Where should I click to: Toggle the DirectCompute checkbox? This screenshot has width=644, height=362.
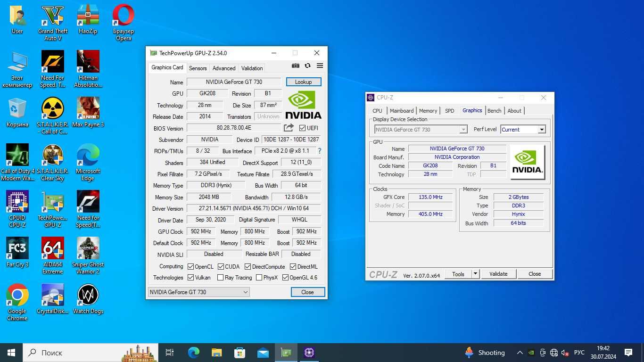(248, 267)
